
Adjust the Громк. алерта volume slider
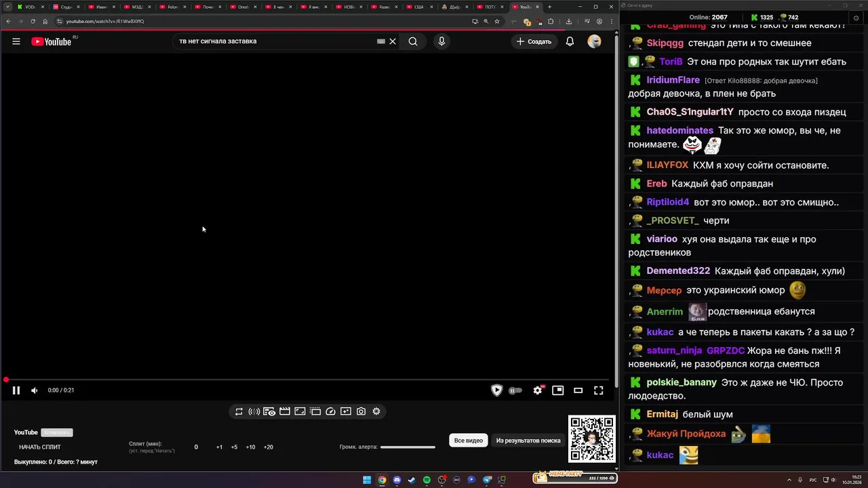[408, 447]
